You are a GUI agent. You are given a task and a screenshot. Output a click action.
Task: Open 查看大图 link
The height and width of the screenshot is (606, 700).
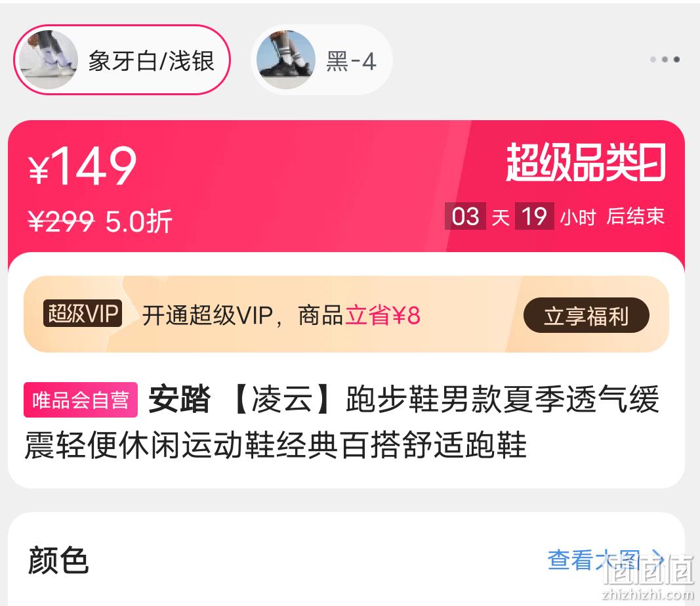point(594,559)
